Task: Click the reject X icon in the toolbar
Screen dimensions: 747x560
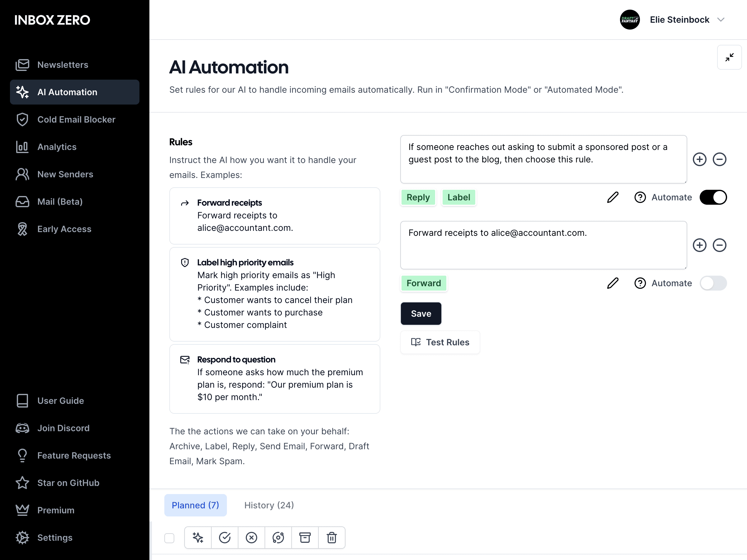Action: (x=251, y=537)
